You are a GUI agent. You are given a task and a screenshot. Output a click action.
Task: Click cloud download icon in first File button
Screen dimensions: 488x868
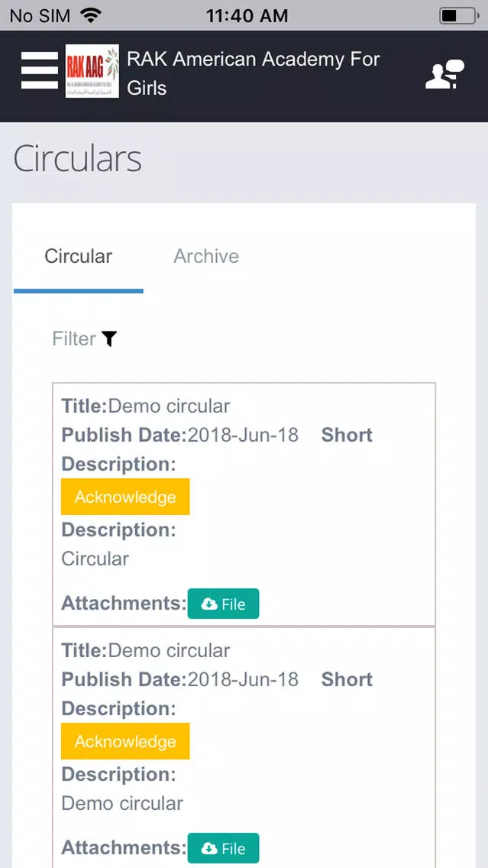pos(209,604)
